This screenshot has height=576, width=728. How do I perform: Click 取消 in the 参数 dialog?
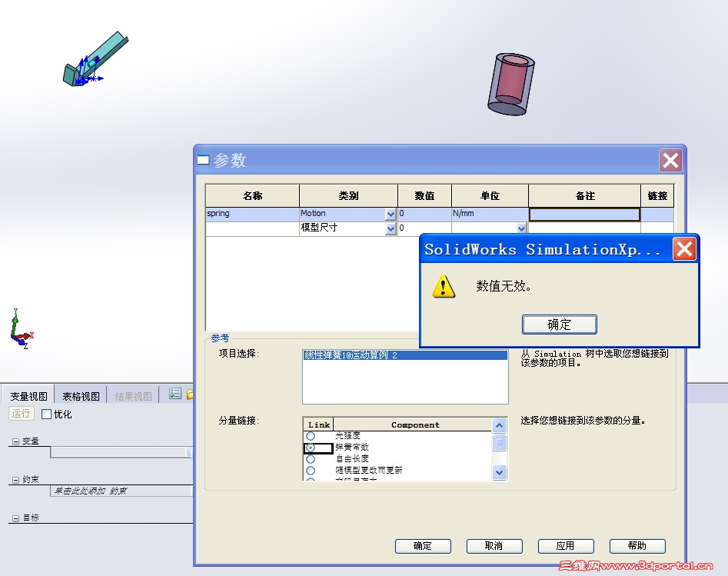pos(494,546)
